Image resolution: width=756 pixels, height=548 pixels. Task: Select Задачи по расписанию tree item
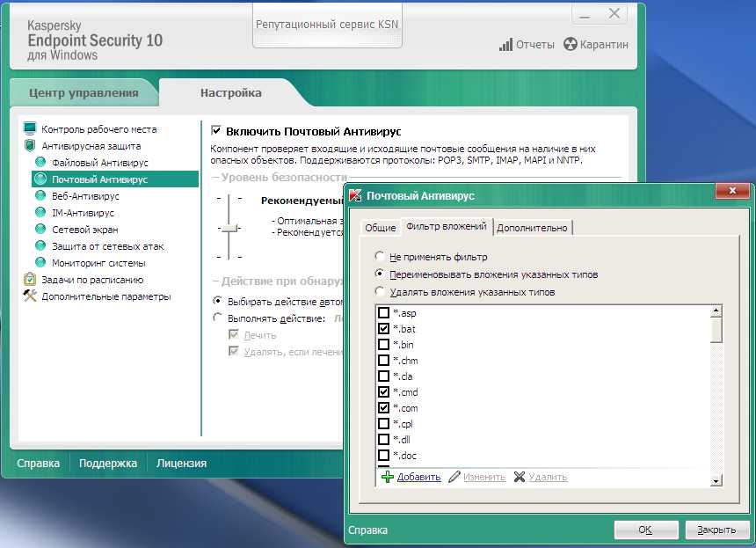pyautogui.click(x=92, y=280)
